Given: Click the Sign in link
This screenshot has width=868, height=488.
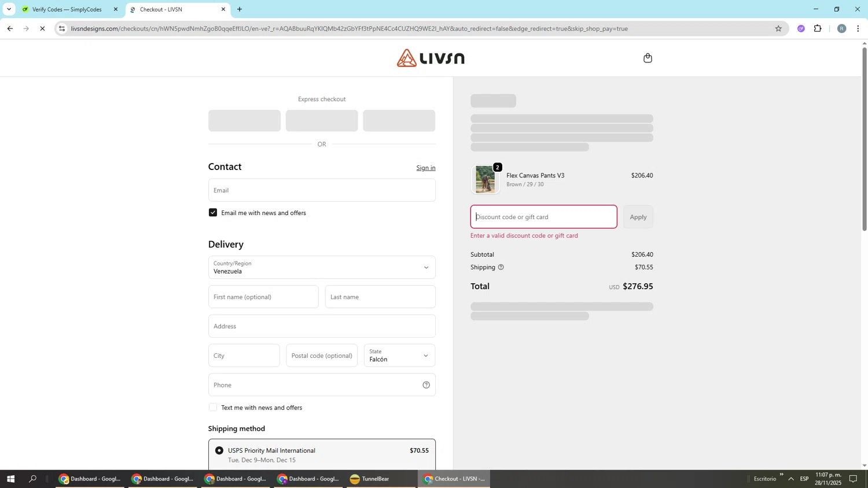Looking at the screenshot, I should point(426,168).
